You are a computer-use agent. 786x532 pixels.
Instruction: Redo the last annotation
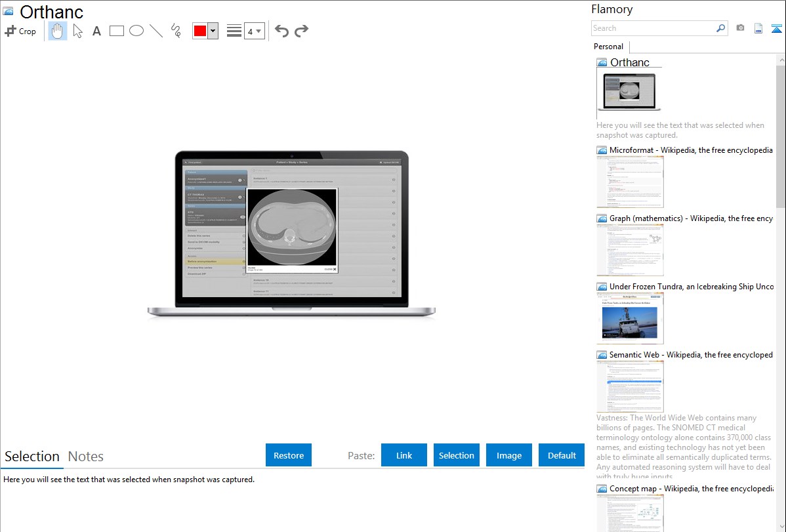tap(301, 31)
